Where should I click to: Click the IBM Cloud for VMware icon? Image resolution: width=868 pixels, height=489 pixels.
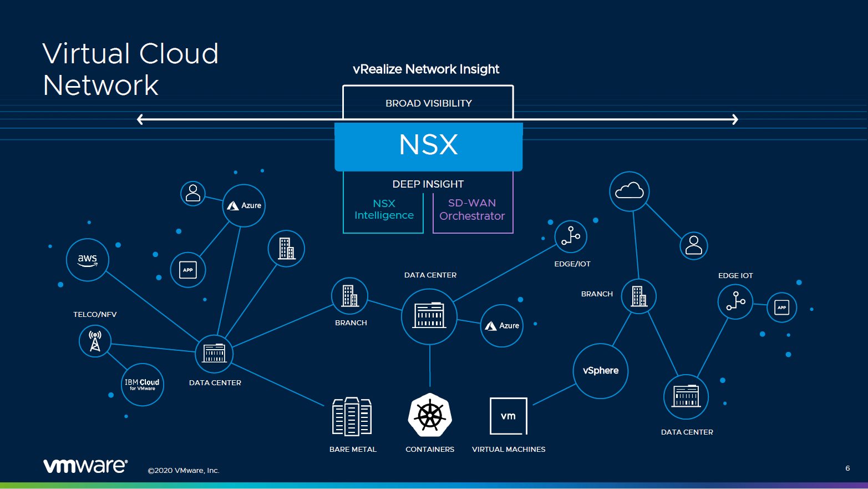tap(142, 385)
